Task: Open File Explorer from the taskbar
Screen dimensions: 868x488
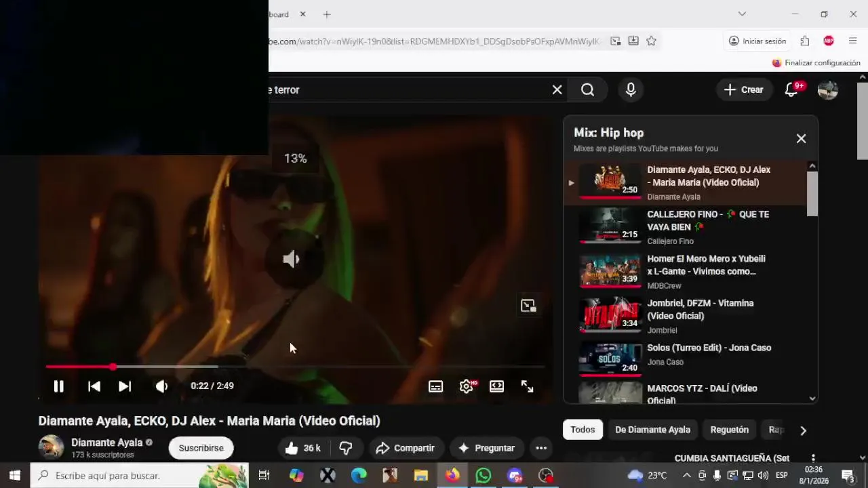Action: [421, 476]
